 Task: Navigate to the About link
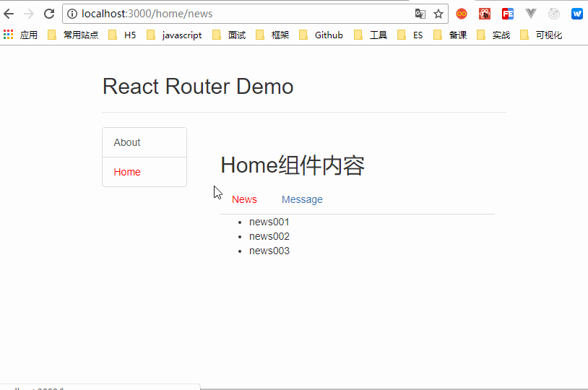pyautogui.click(x=127, y=142)
